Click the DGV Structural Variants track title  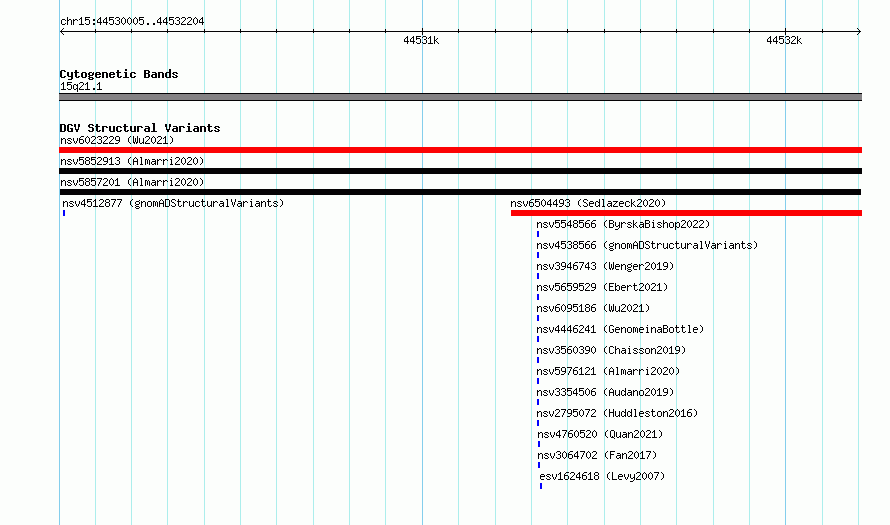point(140,128)
